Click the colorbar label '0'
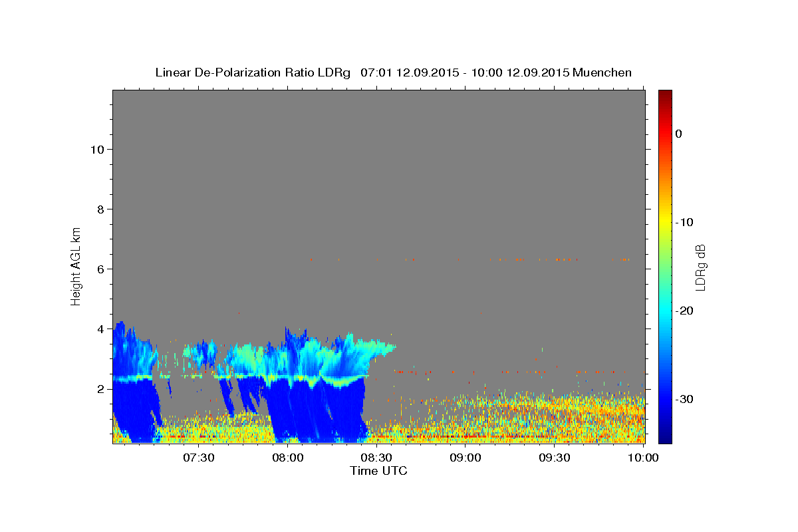Image resolution: width=798 pixels, height=532 pixels. [x=679, y=134]
